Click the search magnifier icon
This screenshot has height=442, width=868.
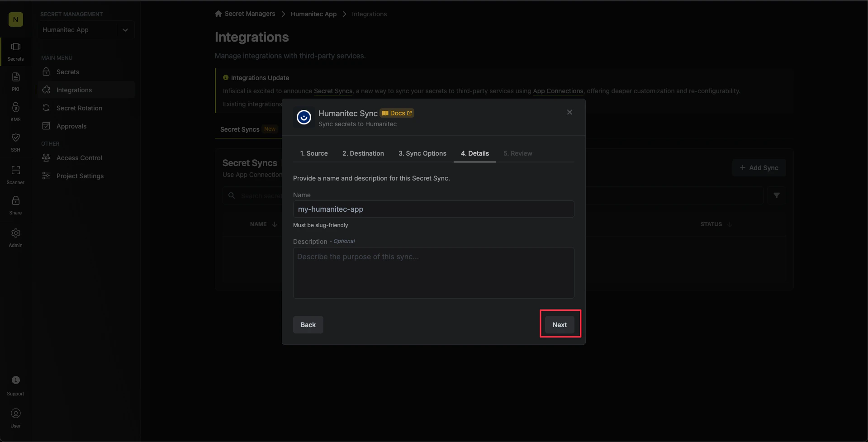tap(232, 195)
